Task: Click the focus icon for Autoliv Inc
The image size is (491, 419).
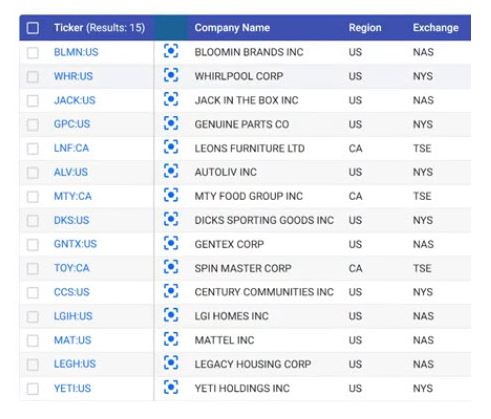Action: click(x=171, y=171)
